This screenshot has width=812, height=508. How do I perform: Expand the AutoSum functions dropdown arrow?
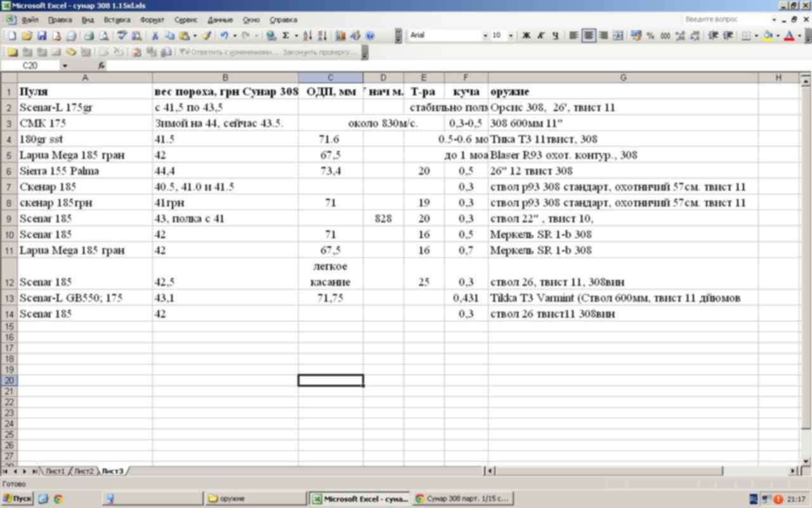coord(296,36)
